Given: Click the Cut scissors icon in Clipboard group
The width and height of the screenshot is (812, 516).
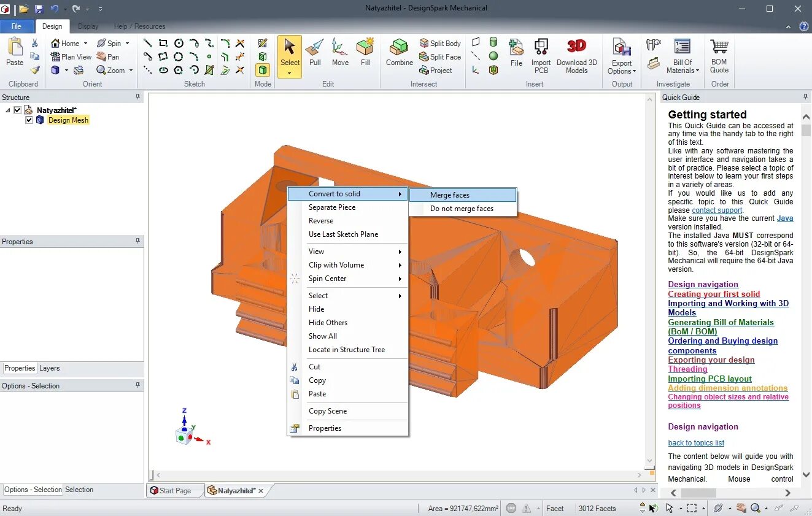Looking at the screenshot, I should point(35,44).
